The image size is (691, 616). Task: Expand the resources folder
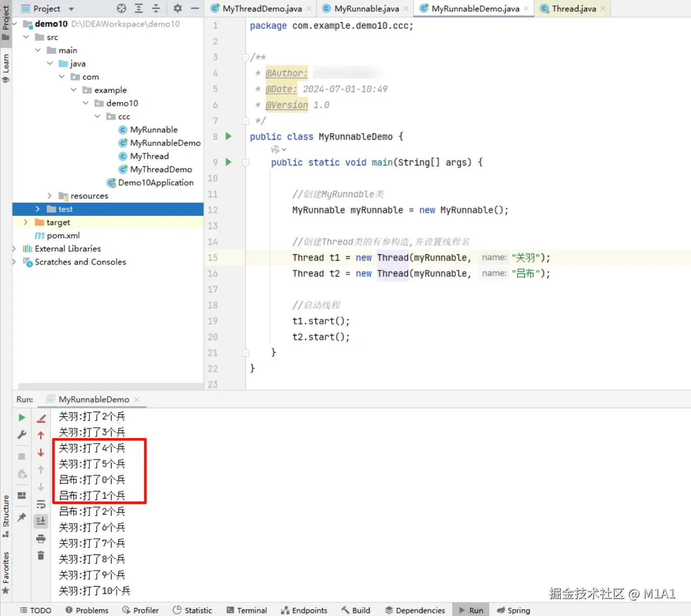click(49, 196)
